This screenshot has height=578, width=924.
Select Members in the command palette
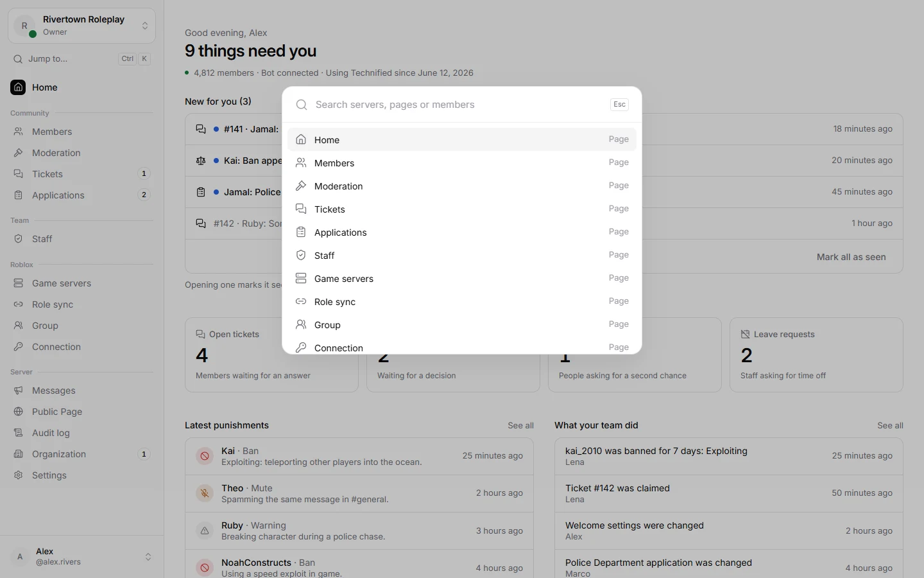point(462,162)
